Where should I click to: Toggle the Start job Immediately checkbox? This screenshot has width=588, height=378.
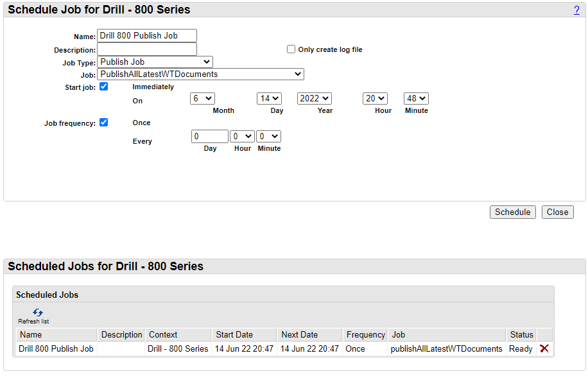tap(104, 87)
